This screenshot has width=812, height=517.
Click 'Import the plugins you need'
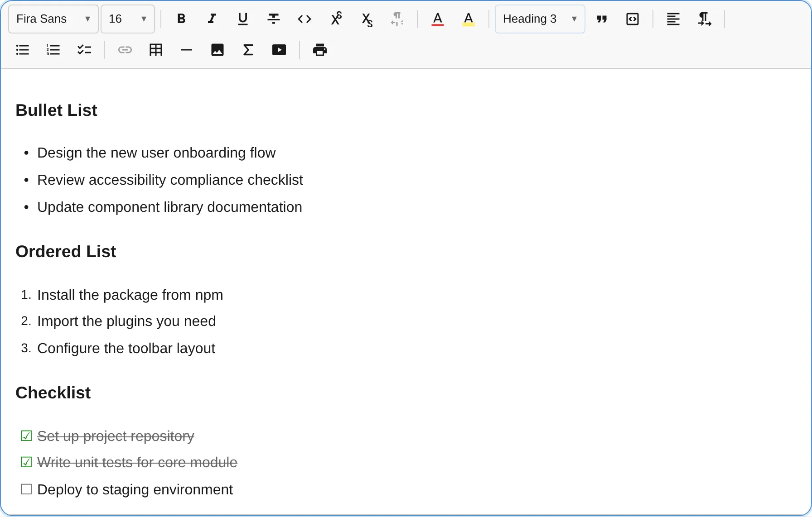coord(126,321)
